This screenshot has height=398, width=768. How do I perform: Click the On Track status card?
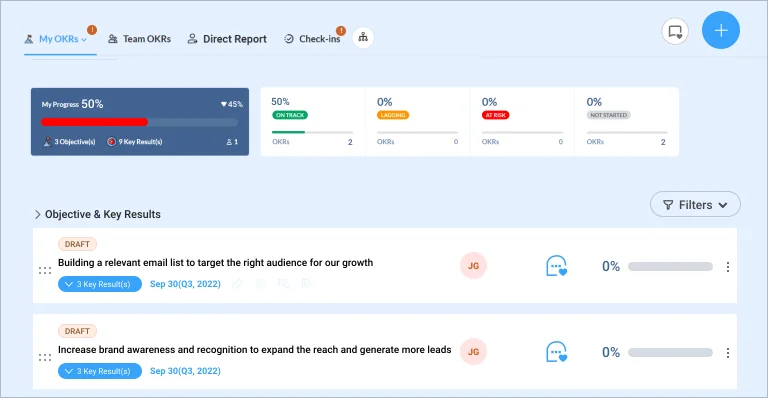coord(312,122)
